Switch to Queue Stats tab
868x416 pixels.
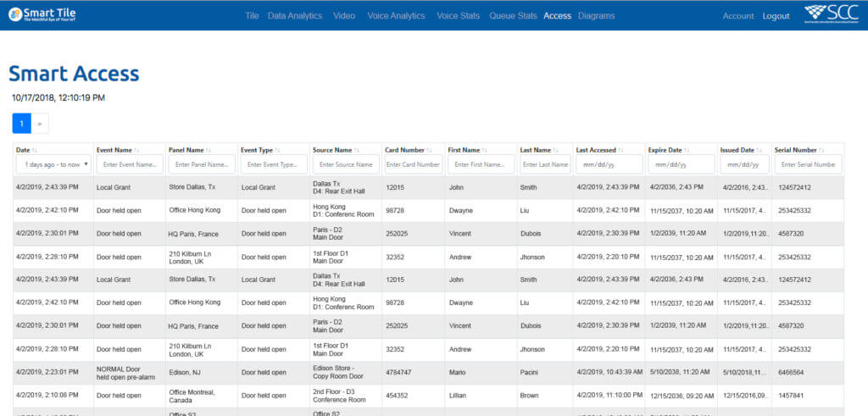tap(513, 16)
